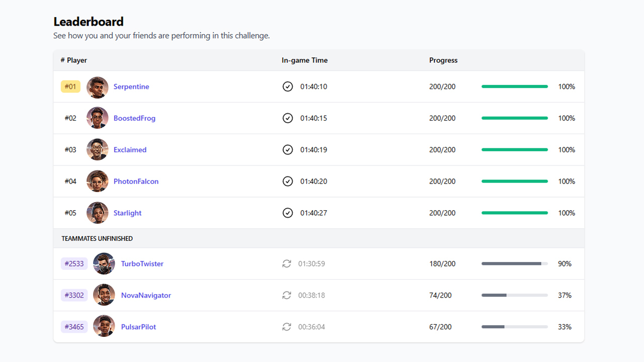This screenshot has width=644, height=362.
Task: Visit NovaNavigator's profile link
Action: pyautogui.click(x=146, y=295)
